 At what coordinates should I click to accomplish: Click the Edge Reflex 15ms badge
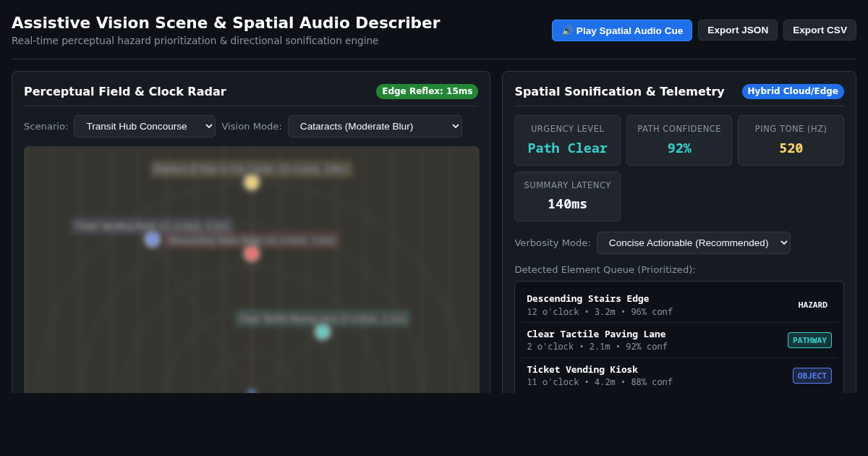pyautogui.click(x=427, y=91)
